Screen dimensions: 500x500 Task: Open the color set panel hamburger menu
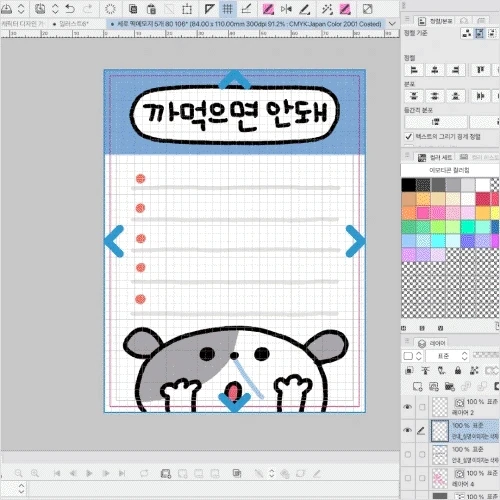click(407, 156)
